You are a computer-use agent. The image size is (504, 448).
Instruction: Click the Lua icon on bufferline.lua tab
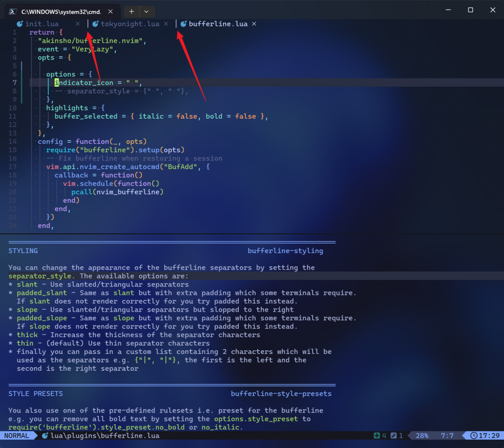[x=184, y=24]
